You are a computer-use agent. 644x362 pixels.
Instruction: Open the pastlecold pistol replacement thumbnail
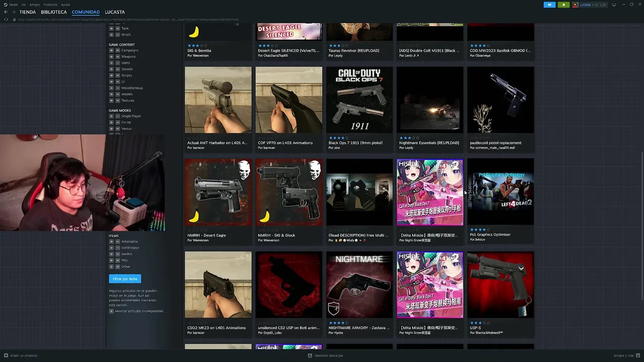(501, 100)
